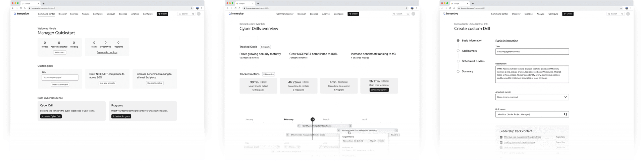The height and width of the screenshot is (166, 644).
Task: Open Command center in Manager Quickstart nav
Action: pos(46,14)
